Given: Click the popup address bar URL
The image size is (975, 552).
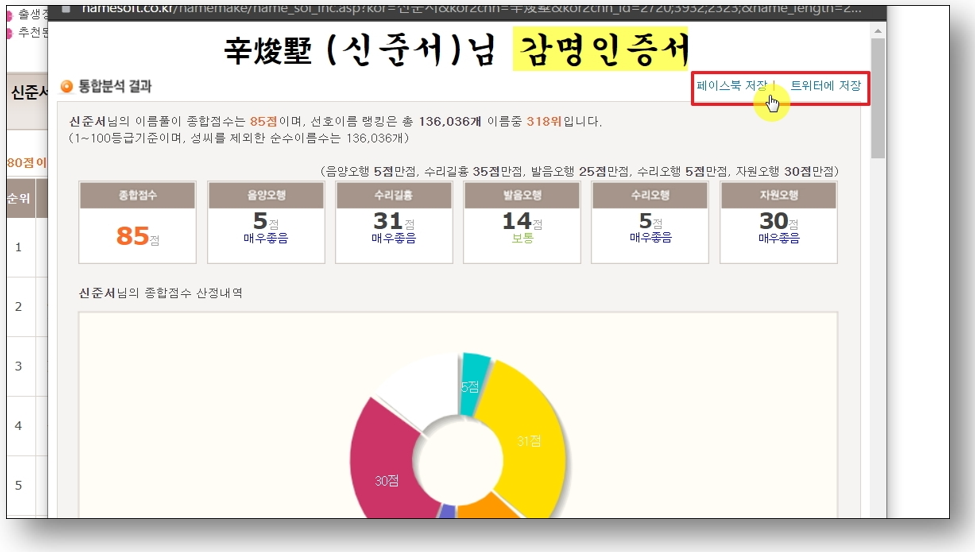Looking at the screenshot, I should pyautogui.click(x=471, y=10).
